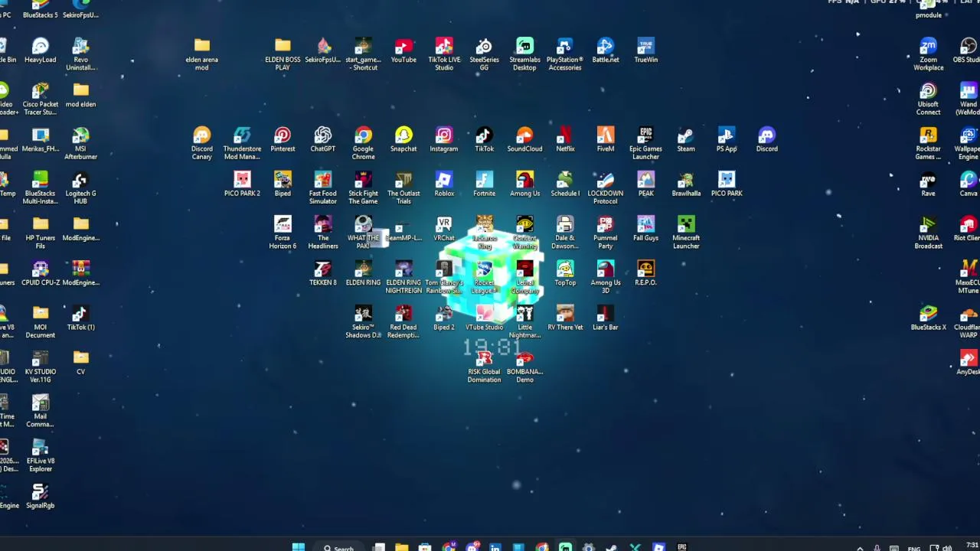
Task: Open the Liar's Bar shortcut
Action: coord(606,318)
